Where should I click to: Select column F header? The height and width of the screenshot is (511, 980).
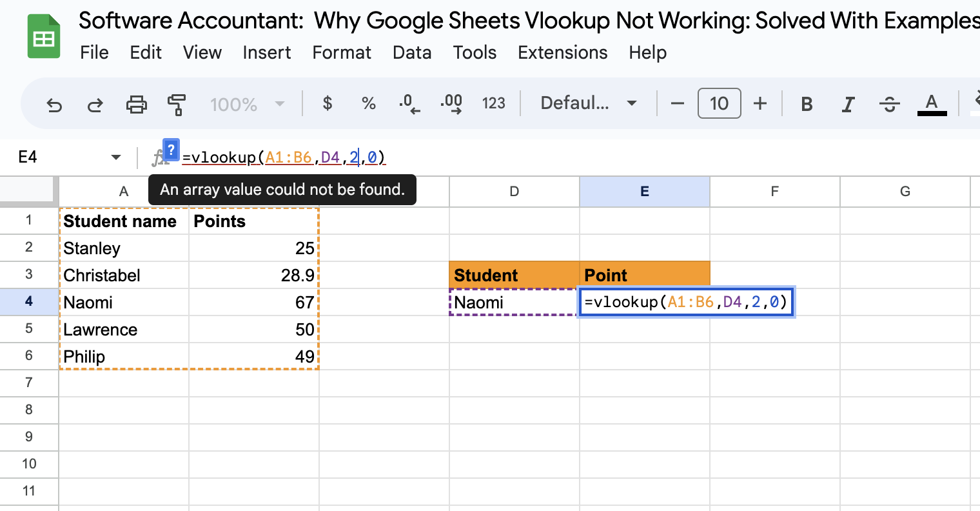774,192
